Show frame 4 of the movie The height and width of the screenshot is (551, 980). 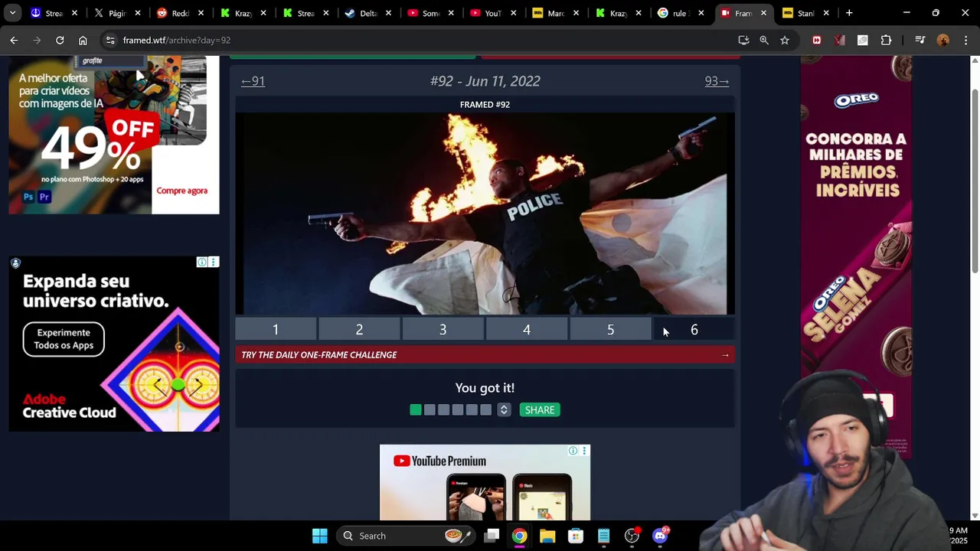point(527,329)
